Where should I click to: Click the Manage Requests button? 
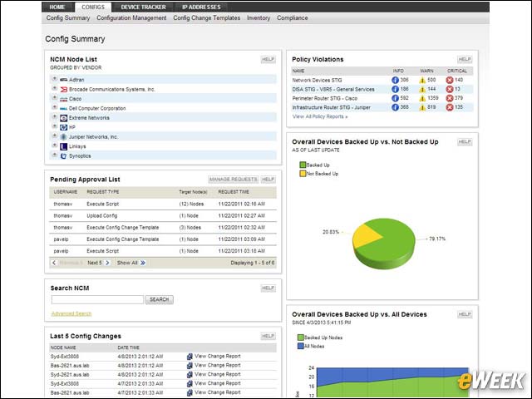233,180
